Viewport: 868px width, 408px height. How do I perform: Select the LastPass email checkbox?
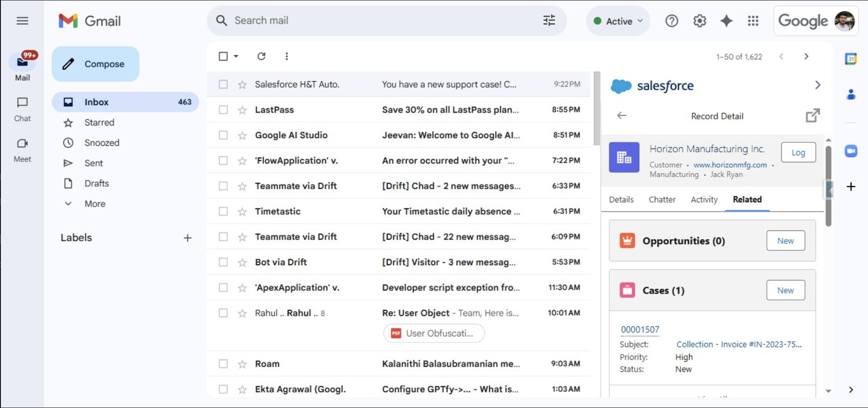coord(223,110)
